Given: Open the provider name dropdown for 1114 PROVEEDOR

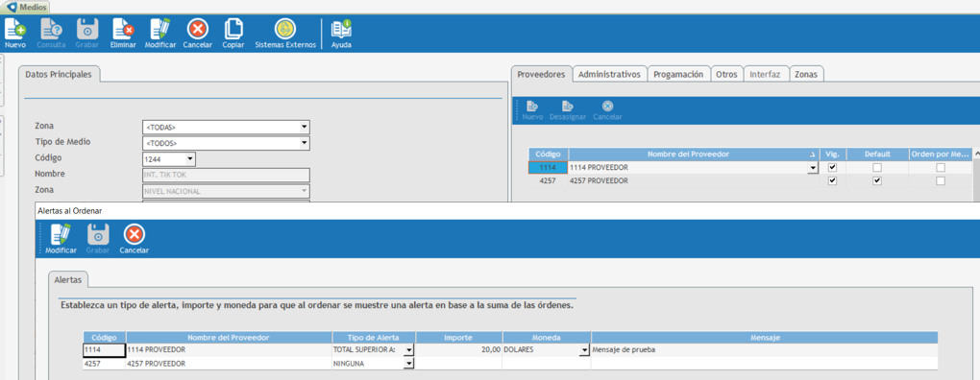Looking at the screenshot, I should [x=813, y=168].
